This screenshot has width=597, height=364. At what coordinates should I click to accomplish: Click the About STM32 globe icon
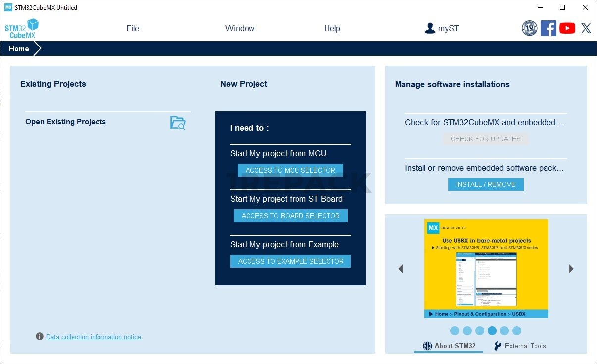click(427, 346)
